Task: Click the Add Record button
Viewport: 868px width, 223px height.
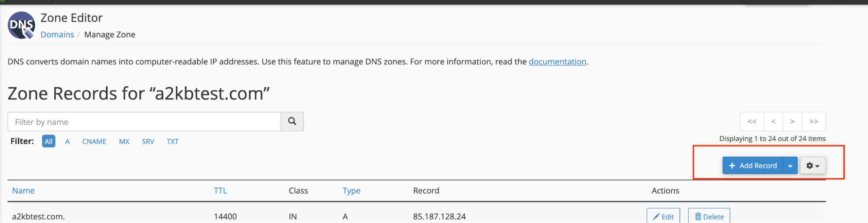Action: click(753, 166)
